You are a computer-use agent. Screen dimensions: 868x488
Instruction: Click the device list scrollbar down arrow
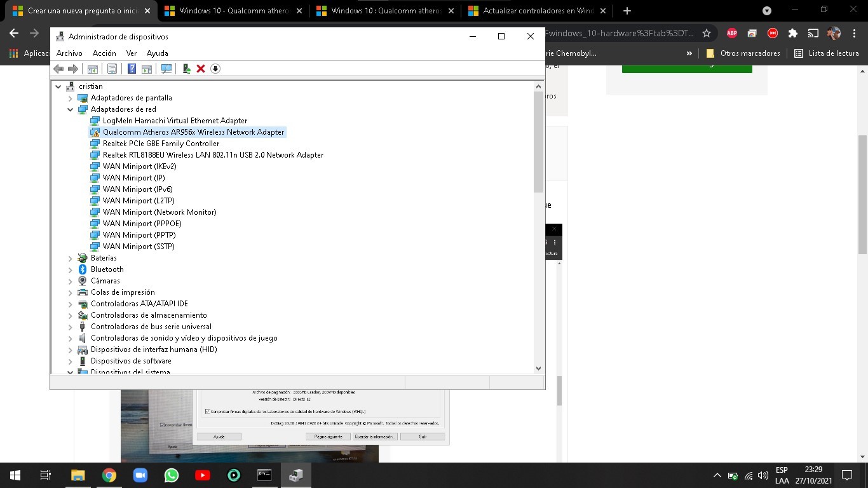point(538,368)
